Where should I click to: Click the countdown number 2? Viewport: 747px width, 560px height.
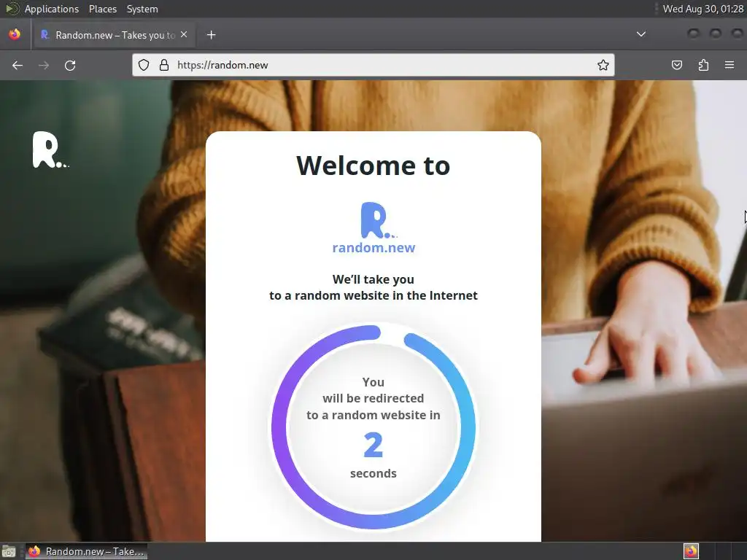[x=373, y=446]
